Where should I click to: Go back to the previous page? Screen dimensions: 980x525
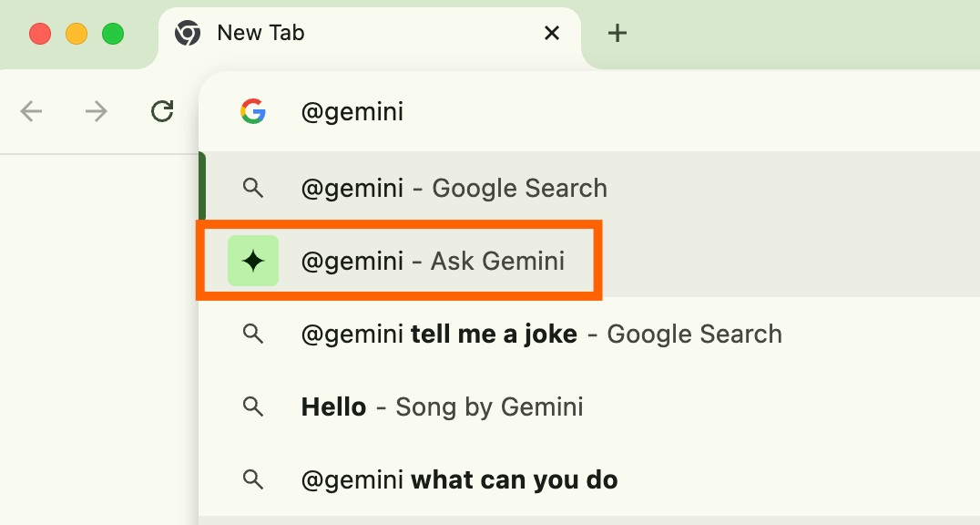tap(32, 112)
